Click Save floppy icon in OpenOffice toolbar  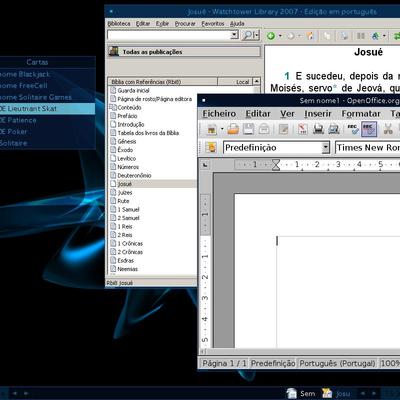click(248, 129)
